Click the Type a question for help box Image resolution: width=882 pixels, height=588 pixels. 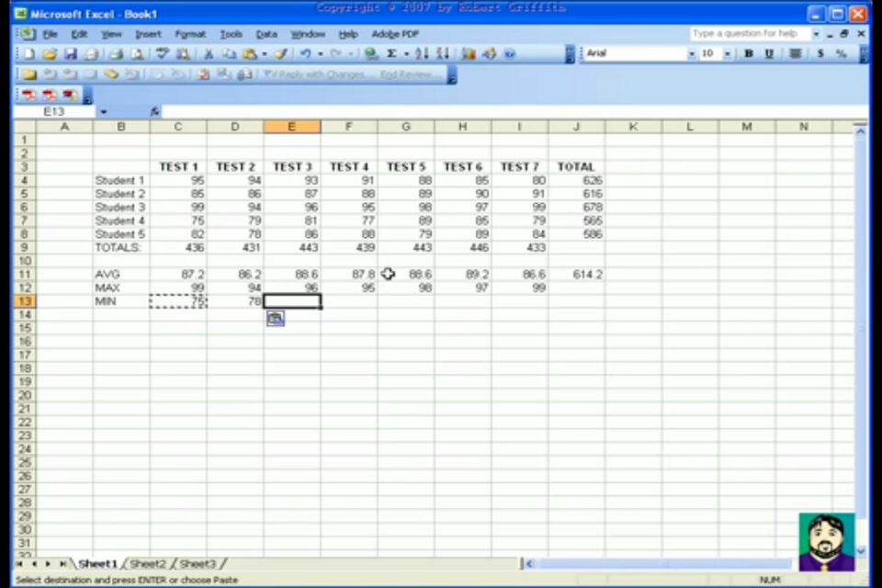pos(747,34)
